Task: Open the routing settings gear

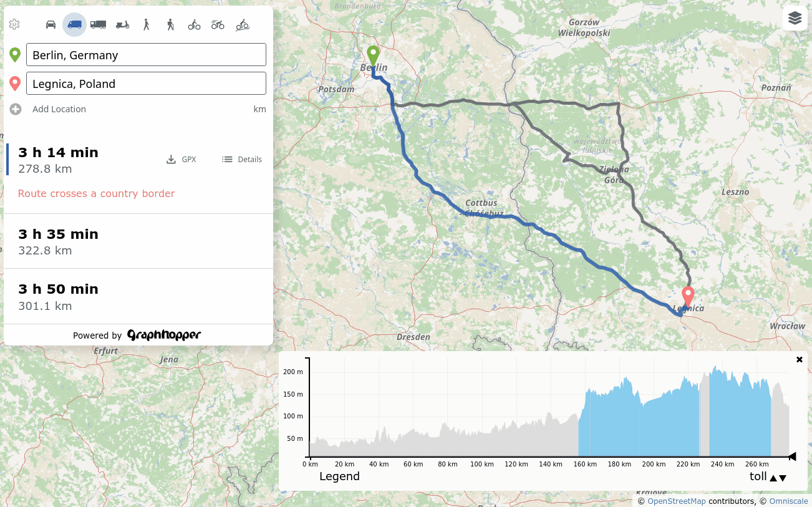Action: point(14,24)
